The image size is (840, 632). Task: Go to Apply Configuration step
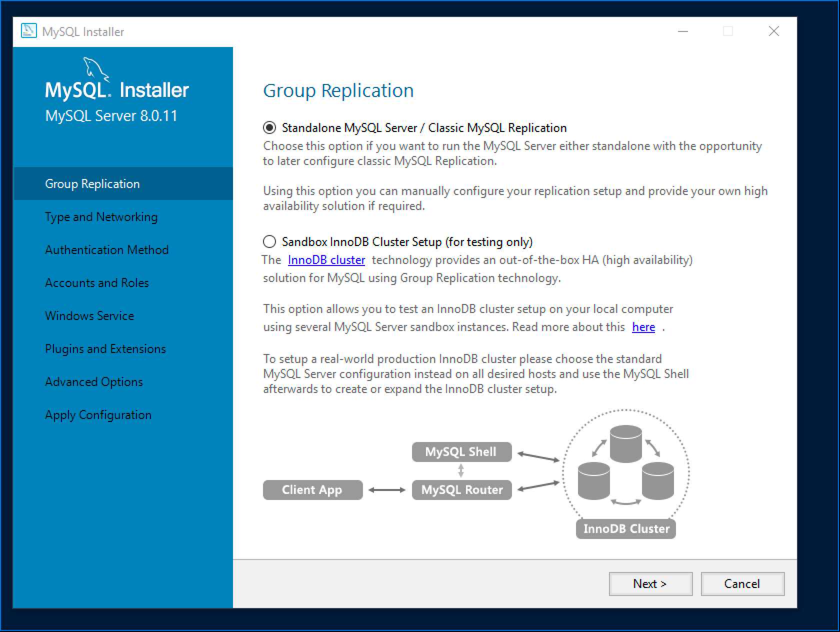click(x=98, y=415)
